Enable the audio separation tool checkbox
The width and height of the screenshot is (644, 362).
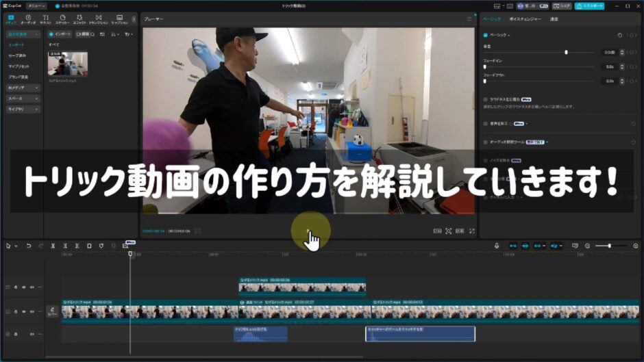(486, 142)
